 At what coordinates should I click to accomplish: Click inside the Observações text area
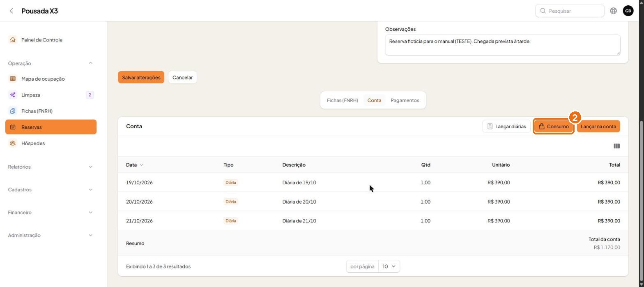tap(502, 45)
